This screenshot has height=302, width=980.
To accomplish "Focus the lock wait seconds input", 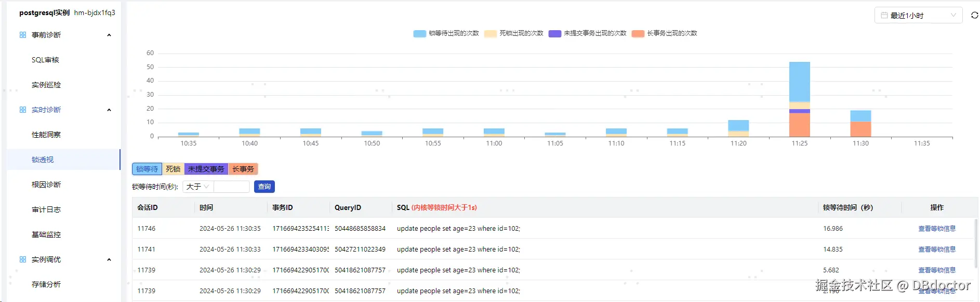I will [232, 187].
